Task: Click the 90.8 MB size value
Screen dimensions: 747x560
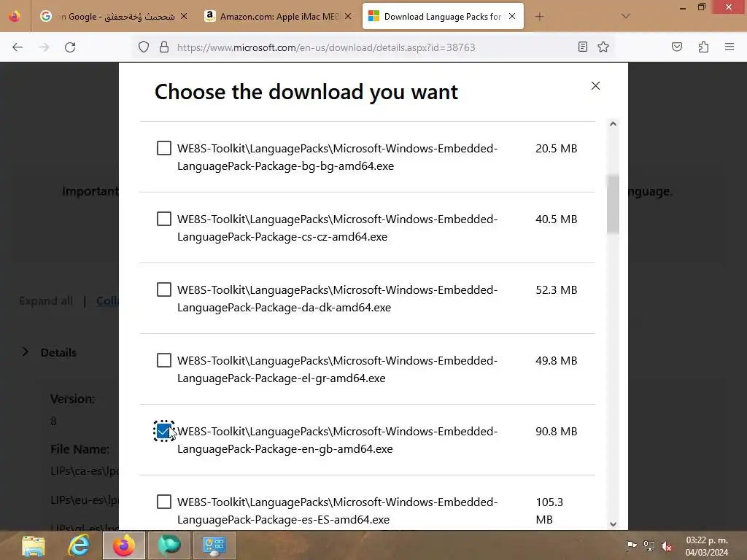Action: [x=556, y=432]
